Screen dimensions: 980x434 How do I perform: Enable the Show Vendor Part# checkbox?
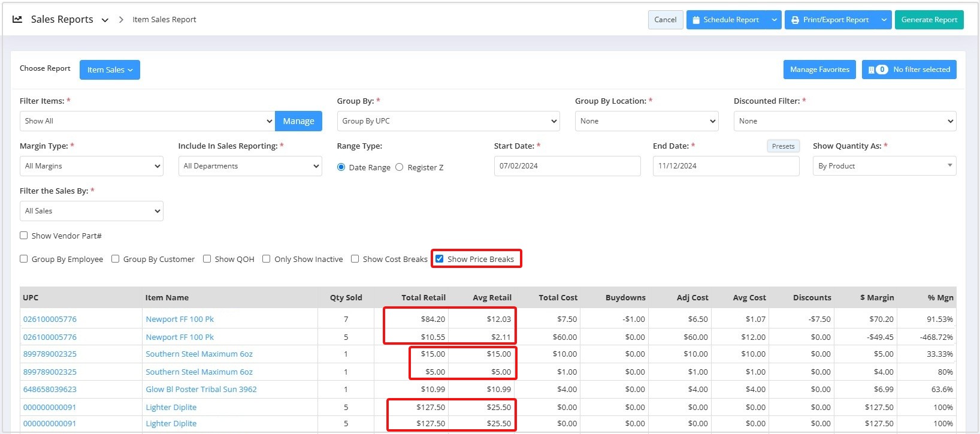[24, 236]
